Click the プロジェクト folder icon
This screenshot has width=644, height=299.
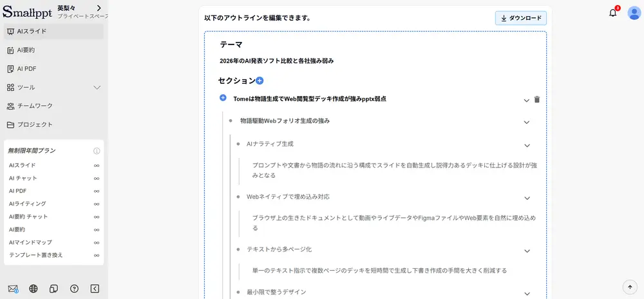coord(11,124)
